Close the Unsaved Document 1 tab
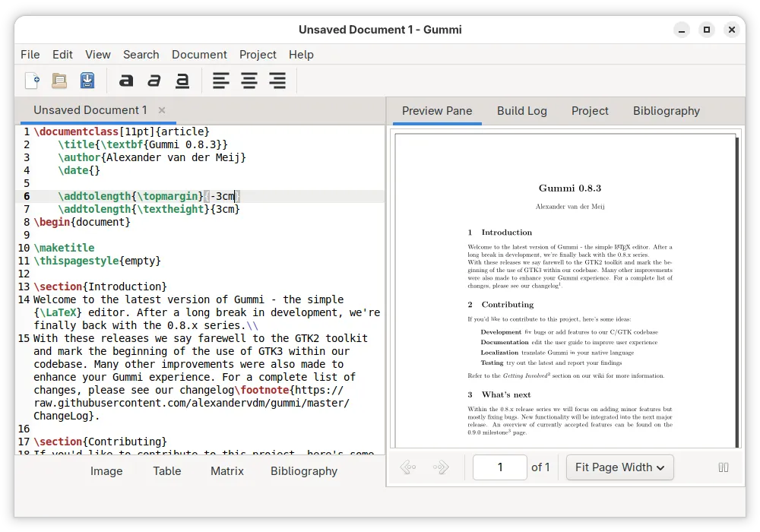Screen dimensions: 760x532 tap(162, 110)
